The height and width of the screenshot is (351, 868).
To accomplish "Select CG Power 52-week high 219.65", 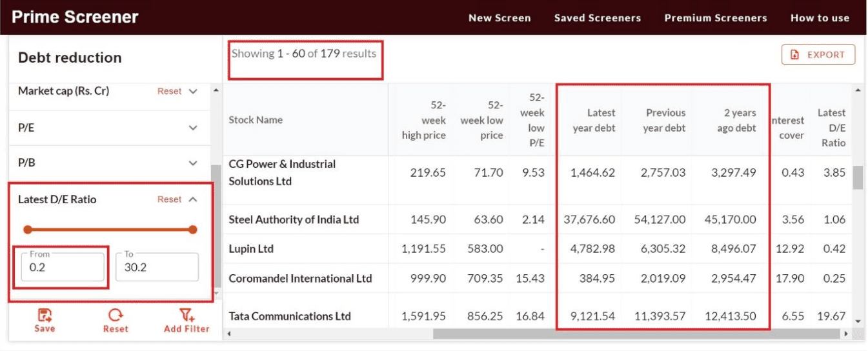I will [428, 173].
